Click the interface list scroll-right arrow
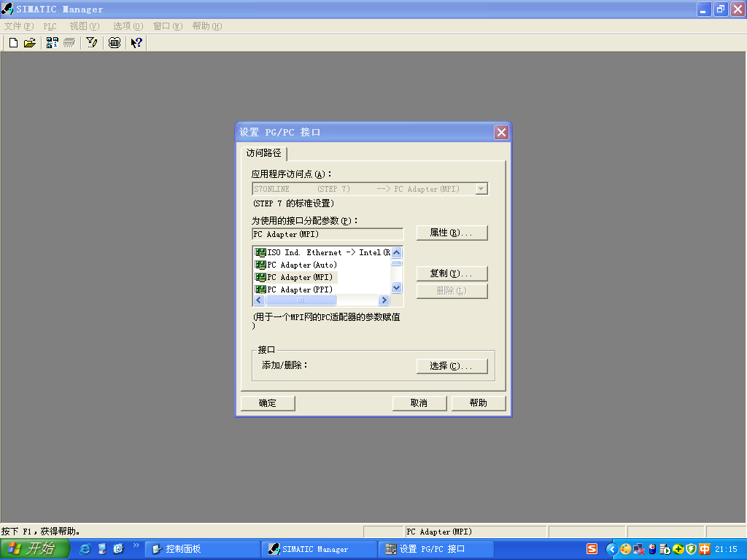 click(x=384, y=300)
